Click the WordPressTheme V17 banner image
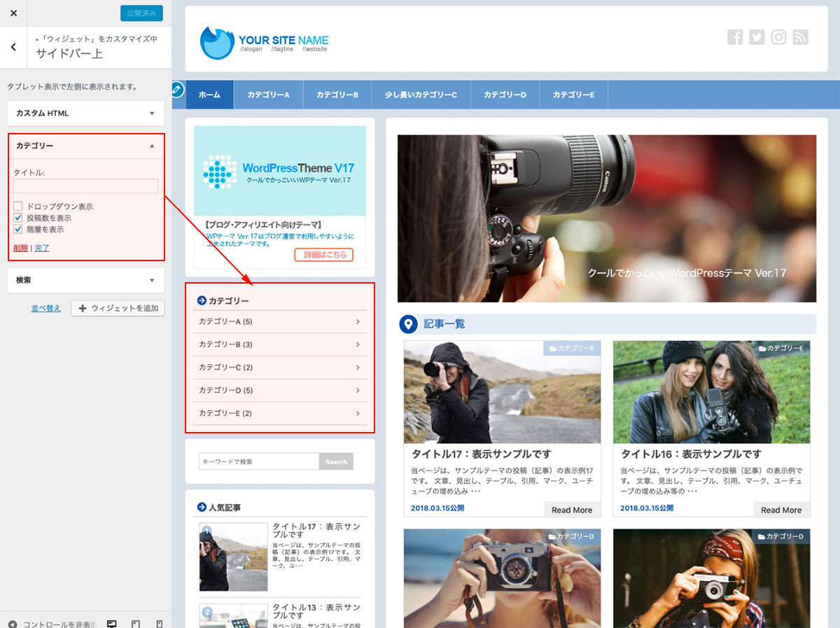 (280, 170)
